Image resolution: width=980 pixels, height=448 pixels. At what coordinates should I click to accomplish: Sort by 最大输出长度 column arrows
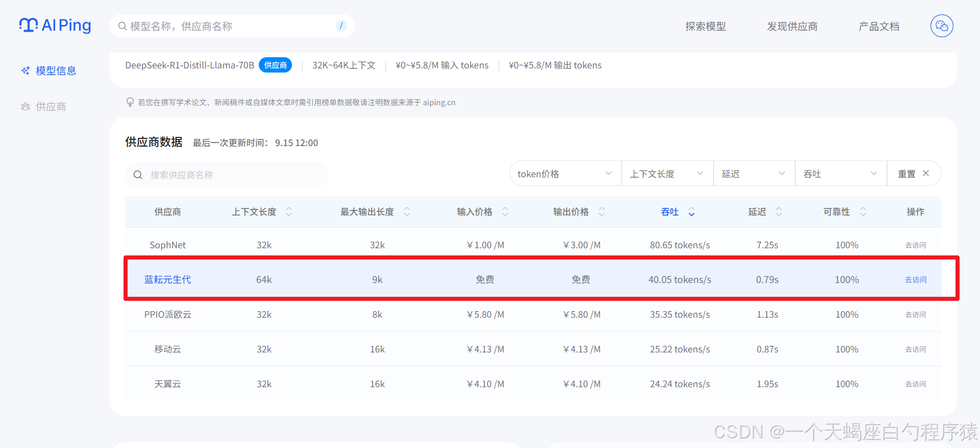[x=407, y=211]
